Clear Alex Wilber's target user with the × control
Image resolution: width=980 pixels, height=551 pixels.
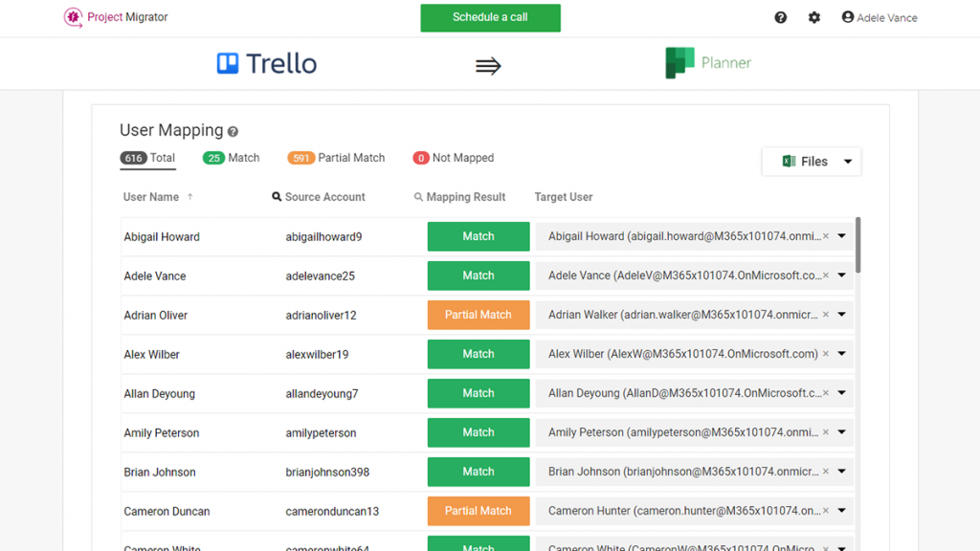[x=825, y=354]
